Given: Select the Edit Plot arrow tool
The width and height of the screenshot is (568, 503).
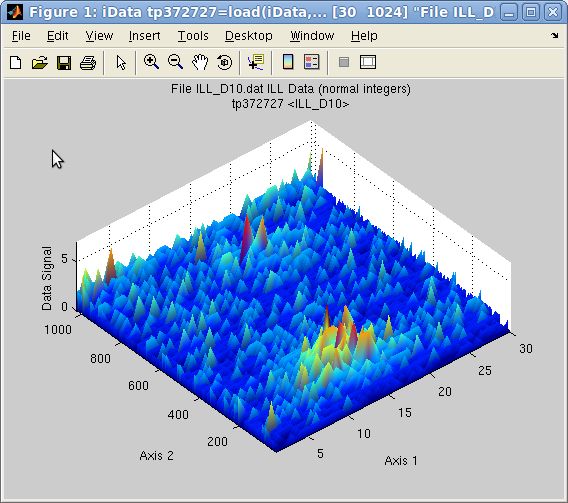Looking at the screenshot, I should [121, 63].
